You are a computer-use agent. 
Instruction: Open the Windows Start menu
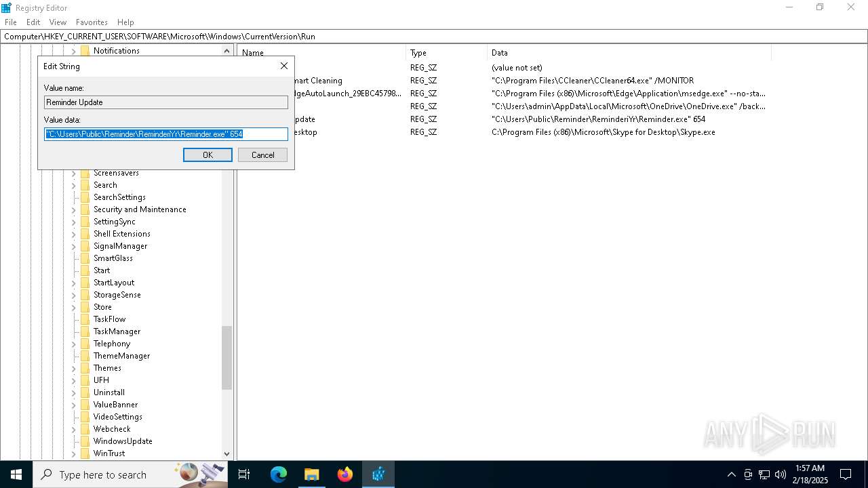(x=16, y=474)
